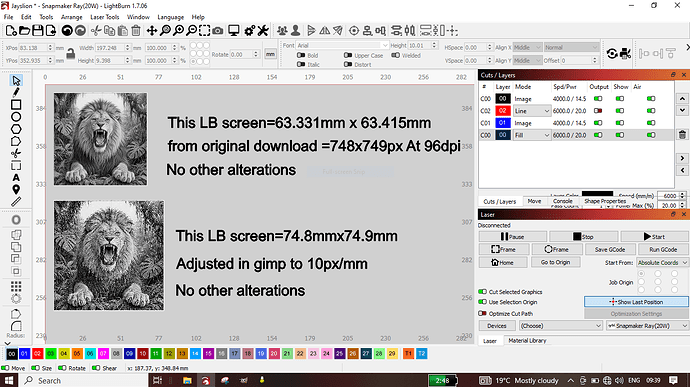Image resolution: width=690 pixels, height=387 pixels.
Task: Click the Undo toolbar icon
Action: 67,30
